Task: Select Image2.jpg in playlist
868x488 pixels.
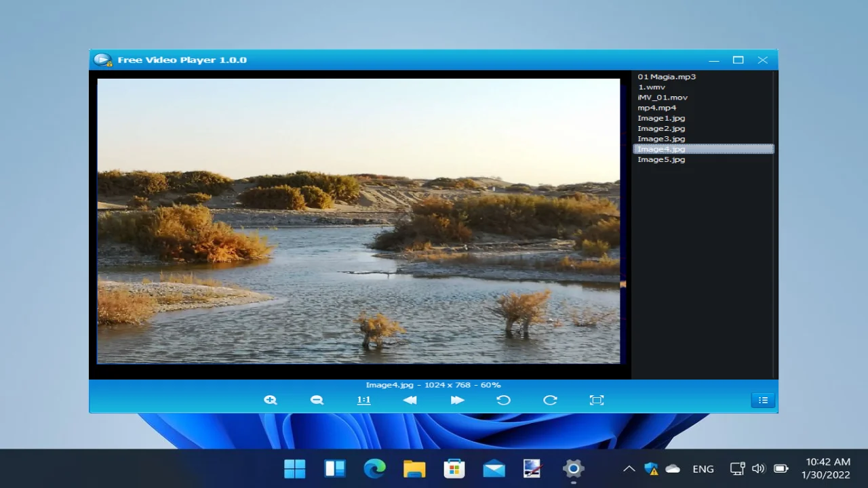Action: [703, 128]
